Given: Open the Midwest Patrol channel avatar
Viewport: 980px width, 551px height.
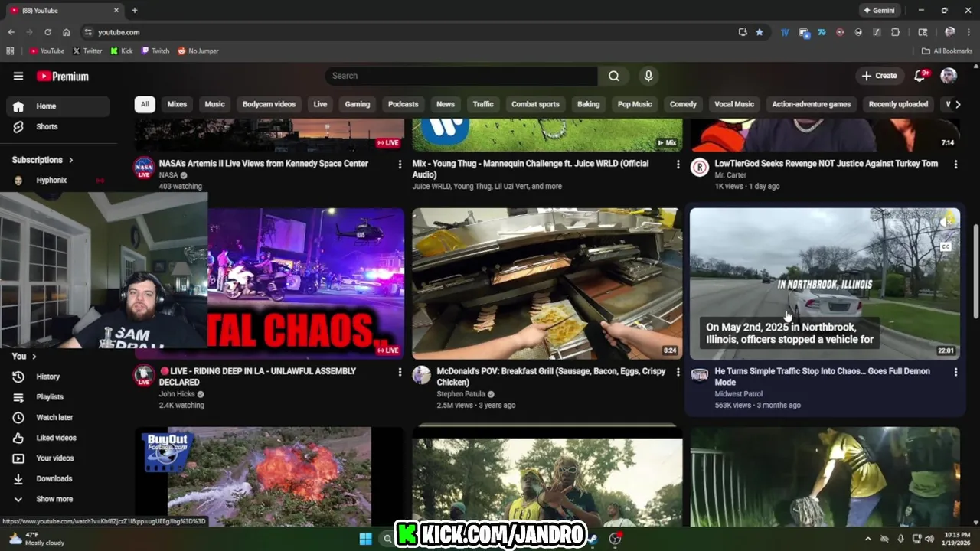Looking at the screenshot, I should tap(700, 375).
